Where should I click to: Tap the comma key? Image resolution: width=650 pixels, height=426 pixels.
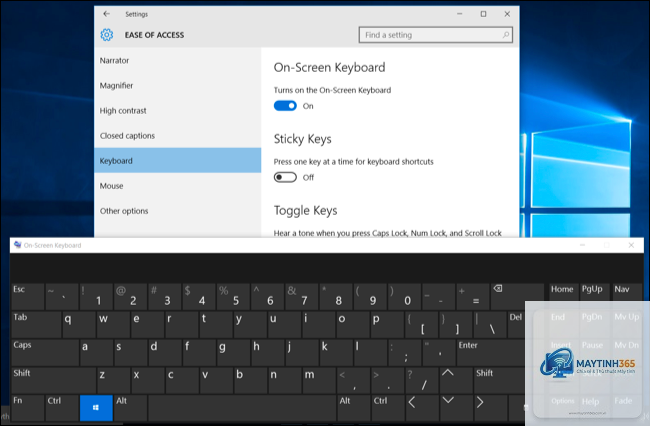click(353, 380)
